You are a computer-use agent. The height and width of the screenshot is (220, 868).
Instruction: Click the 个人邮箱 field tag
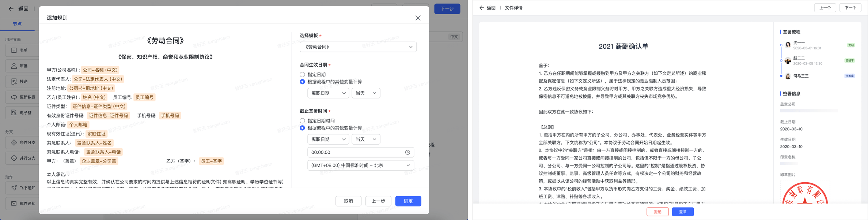pos(79,125)
